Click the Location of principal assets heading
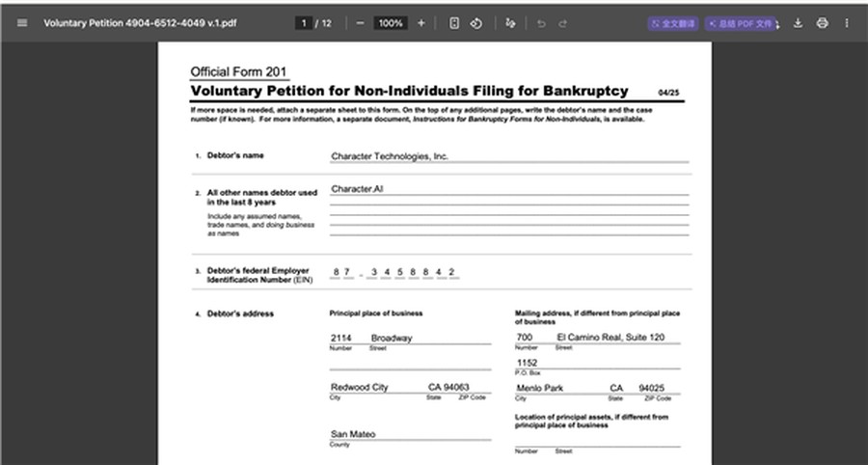This screenshot has width=868, height=465. [591, 421]
